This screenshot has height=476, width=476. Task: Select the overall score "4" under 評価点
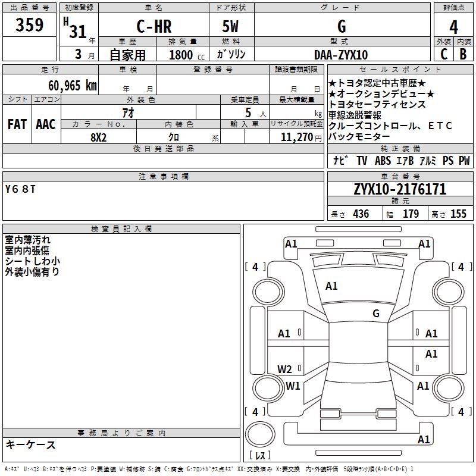pyautogui.click(x=453, y=27)
